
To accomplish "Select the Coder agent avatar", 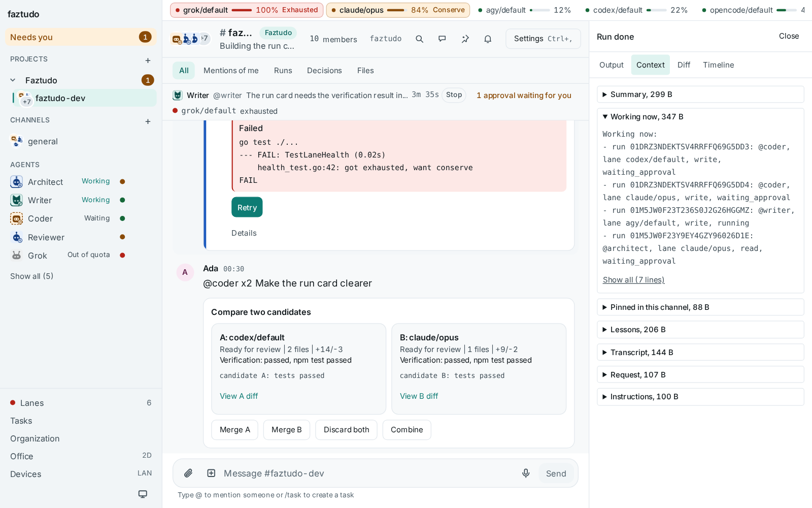I will click(17, 218).
